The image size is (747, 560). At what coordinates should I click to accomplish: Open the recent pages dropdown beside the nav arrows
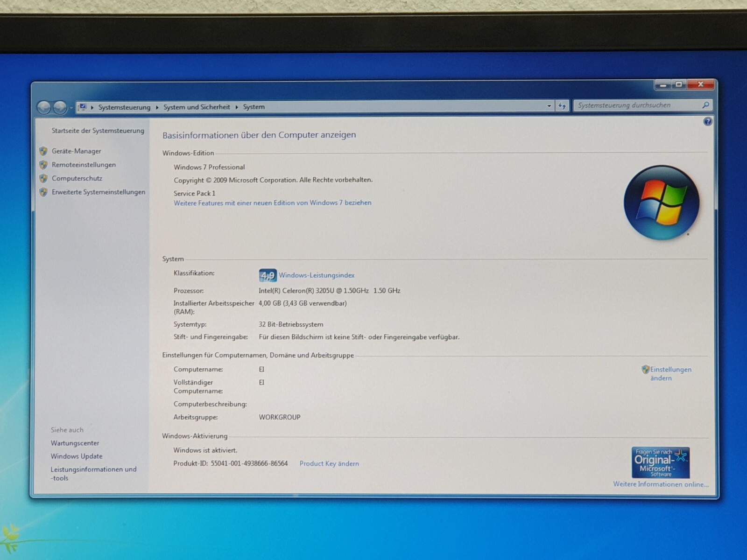point(71,108)
